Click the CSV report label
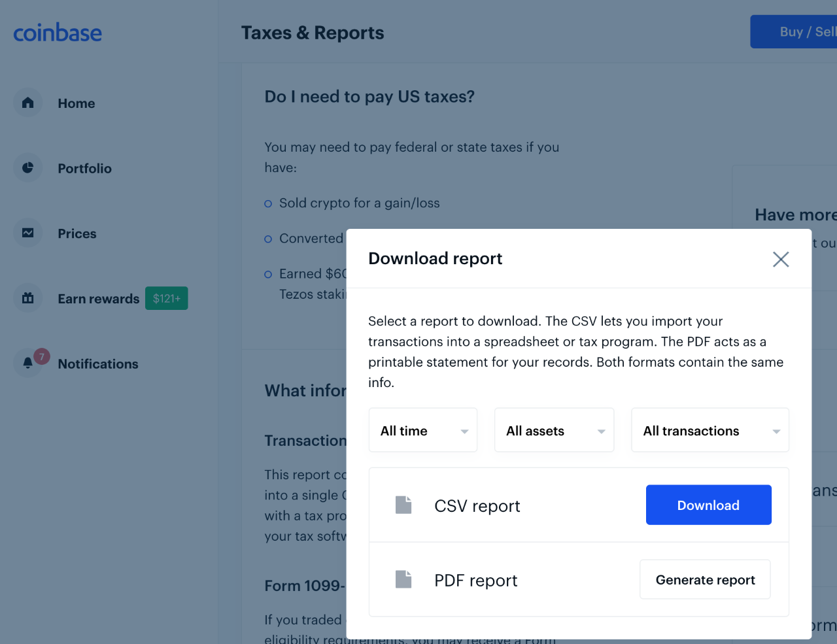The width and height of the screenshot is (837, 644). (477, 506)
